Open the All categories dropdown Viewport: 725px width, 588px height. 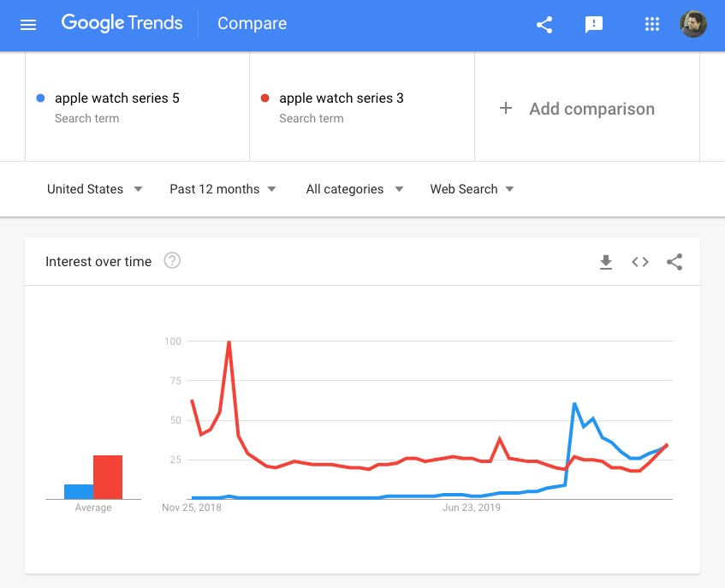coord(354,189)
